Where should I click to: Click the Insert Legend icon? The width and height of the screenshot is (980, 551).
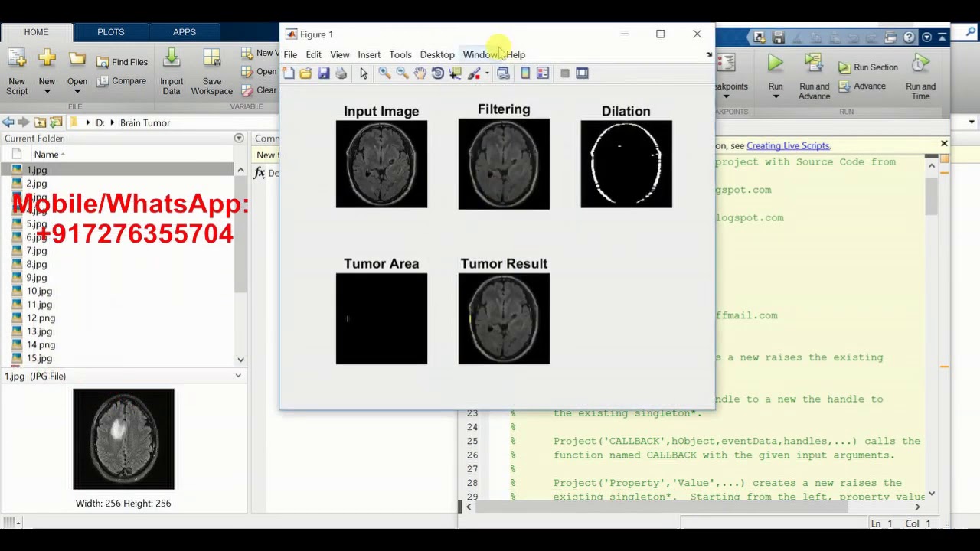(543, 73)
